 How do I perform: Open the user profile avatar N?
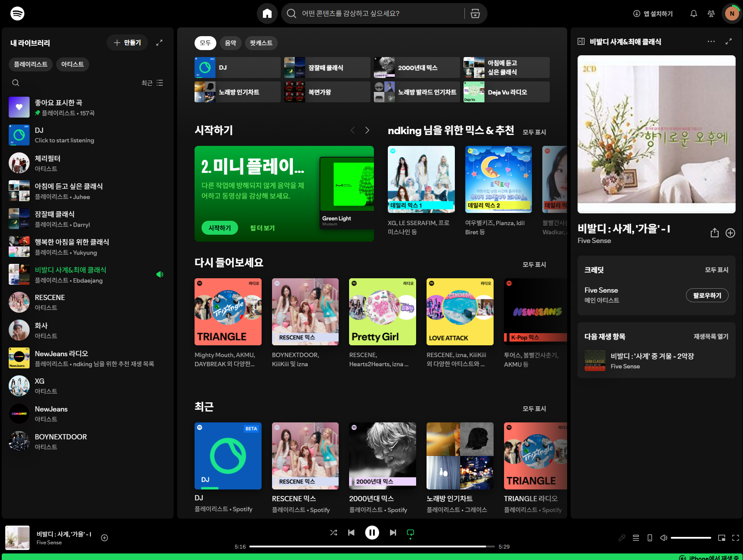pyautogui.click(x=732, y=13)
